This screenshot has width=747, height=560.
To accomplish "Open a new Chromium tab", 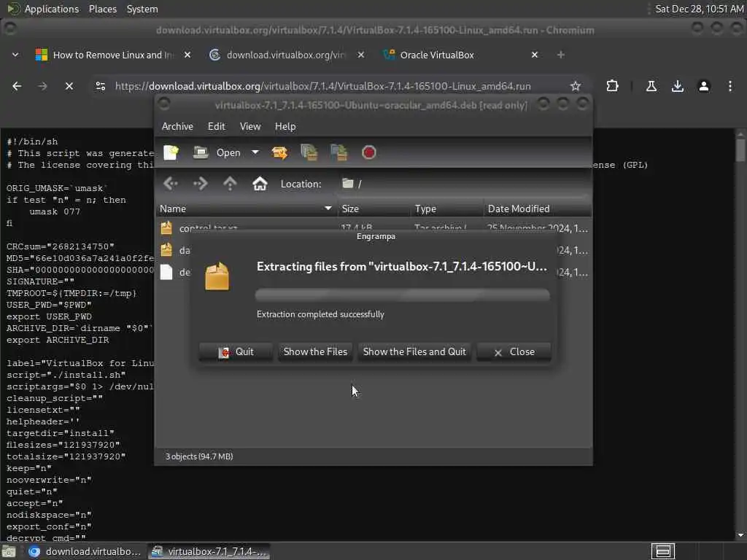I will pos(561,55).
